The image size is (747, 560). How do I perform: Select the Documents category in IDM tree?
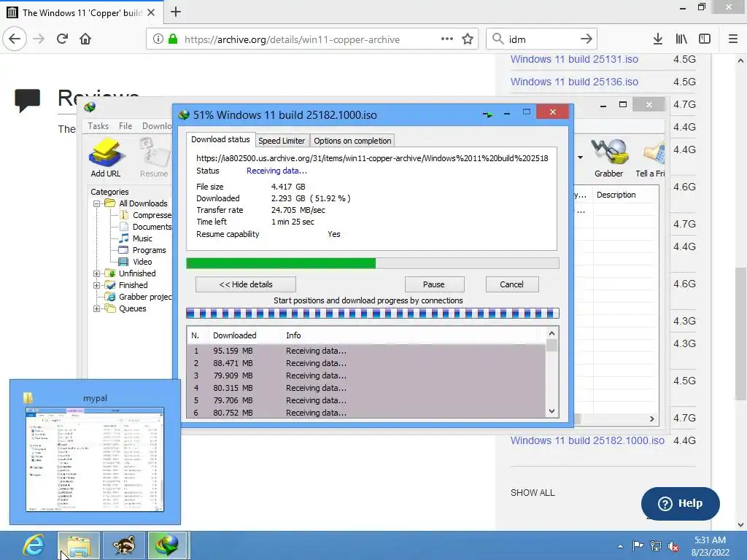(x=152, y=227)
